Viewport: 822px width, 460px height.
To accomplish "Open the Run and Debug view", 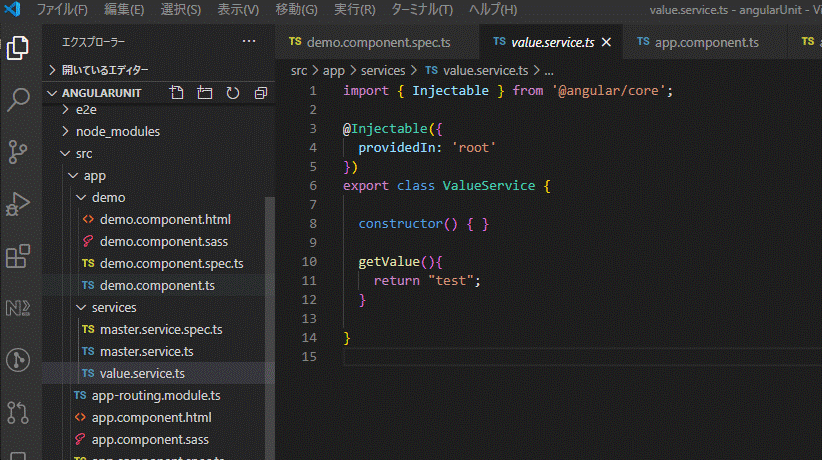I will pos(18,204).
